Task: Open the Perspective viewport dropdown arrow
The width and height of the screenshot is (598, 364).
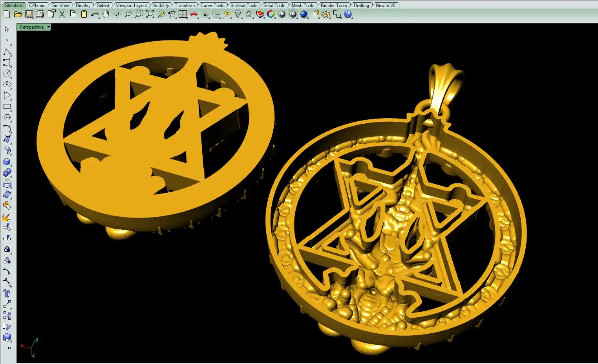Action: click(49, 27)
